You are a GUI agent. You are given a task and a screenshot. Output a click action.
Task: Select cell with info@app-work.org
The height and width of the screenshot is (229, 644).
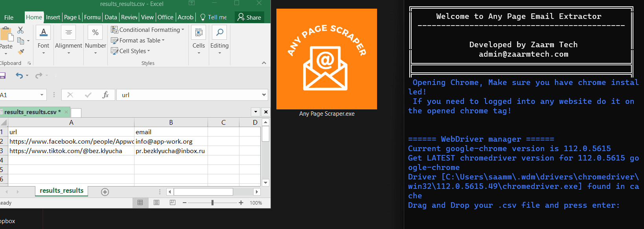pyautogui.click(x=171, y=141)
